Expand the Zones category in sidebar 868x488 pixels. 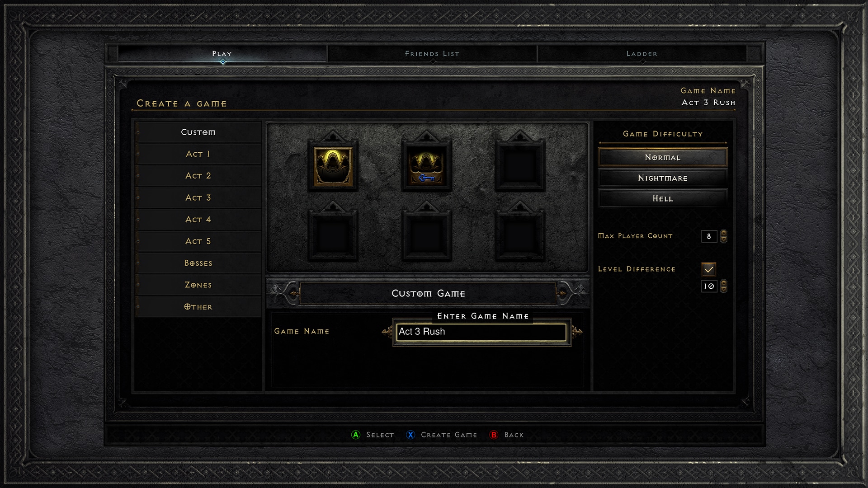pyautogui.click(x=198, y=284)
